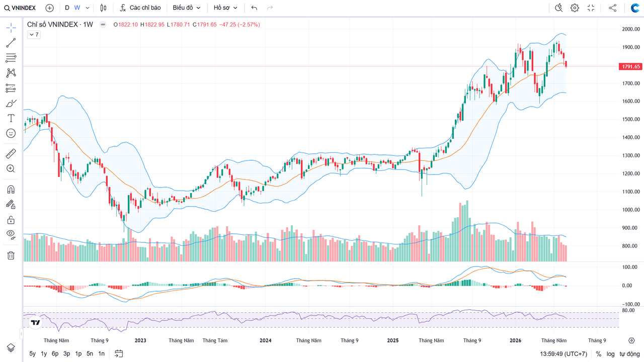Screen dimensions: 644x362
Task: Open Các chỉ báo indicators
Action: point(140,8)
